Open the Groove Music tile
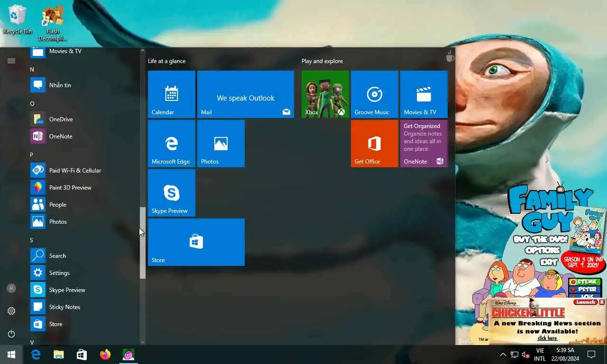Screen dimensions: 607x364 tap(375, 94)
